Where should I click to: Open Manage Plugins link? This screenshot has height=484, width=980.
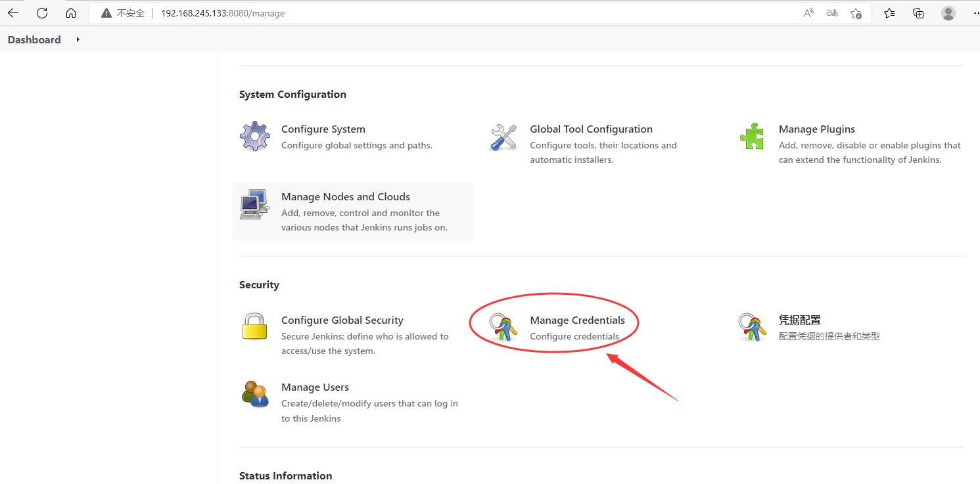(x=817, y=129)
